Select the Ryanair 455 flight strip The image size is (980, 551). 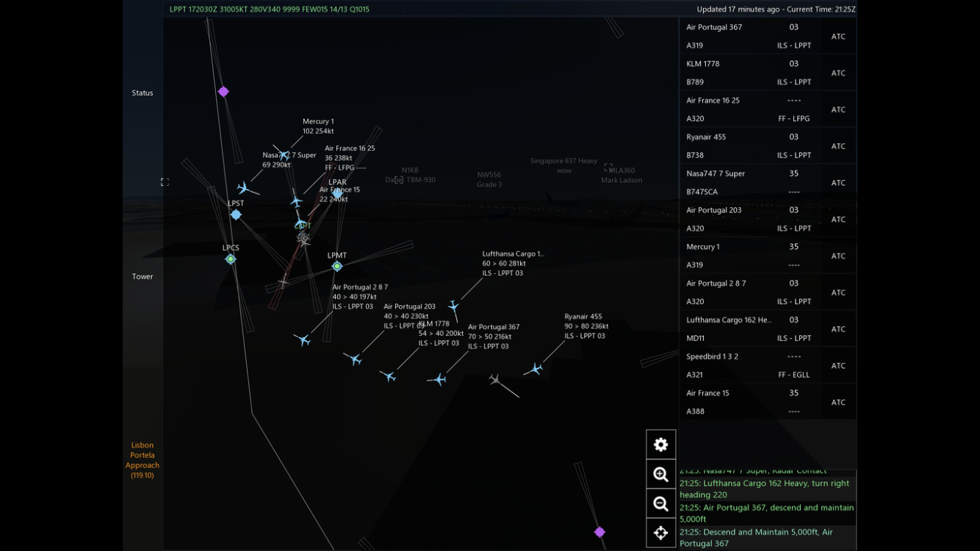point(768,146)
